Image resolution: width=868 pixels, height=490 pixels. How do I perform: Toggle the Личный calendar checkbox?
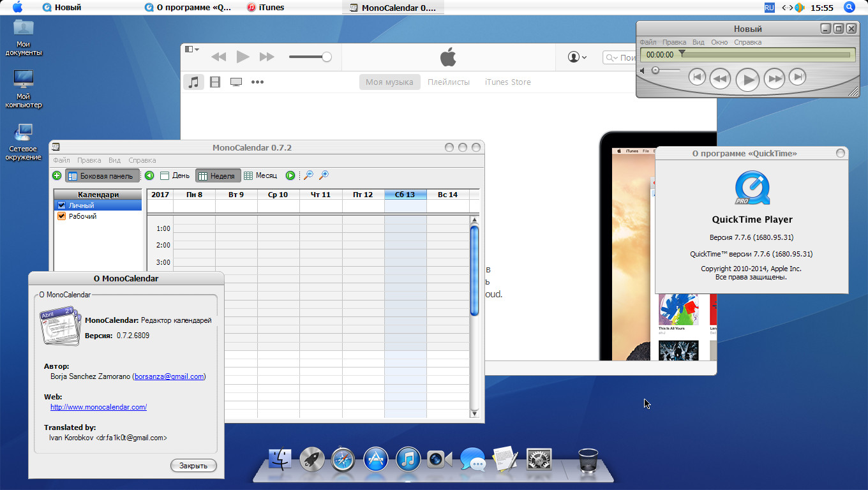[x=61, y=205]
